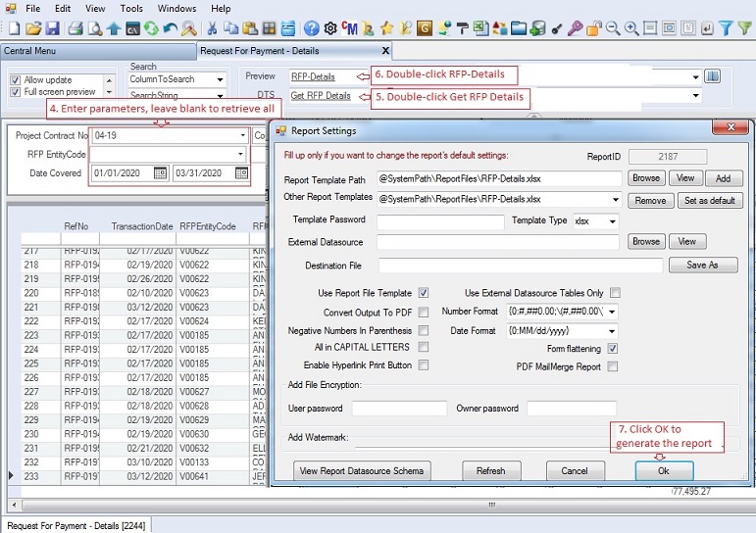
Task: Click the Destination File input field
Action: tap(521, 266)
